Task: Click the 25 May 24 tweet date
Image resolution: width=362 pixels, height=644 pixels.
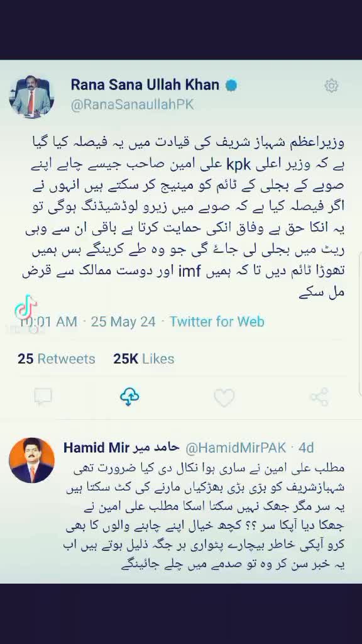Action: click(123, 321)
